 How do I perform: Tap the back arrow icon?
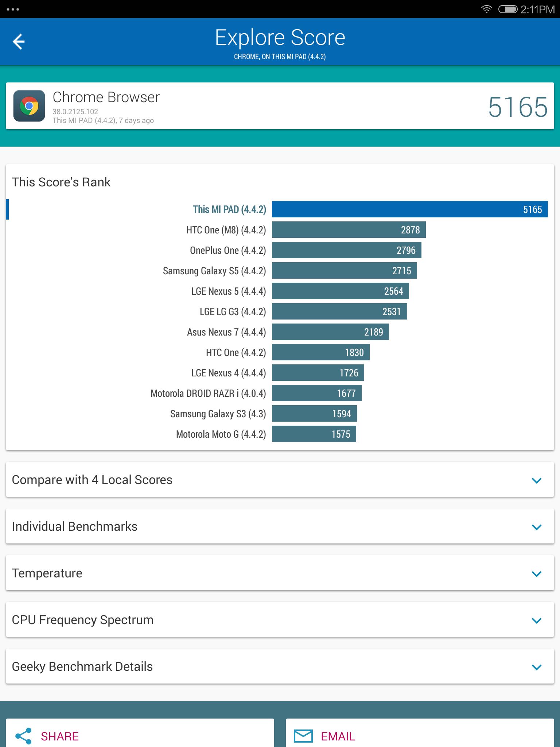tap(19, 41)
